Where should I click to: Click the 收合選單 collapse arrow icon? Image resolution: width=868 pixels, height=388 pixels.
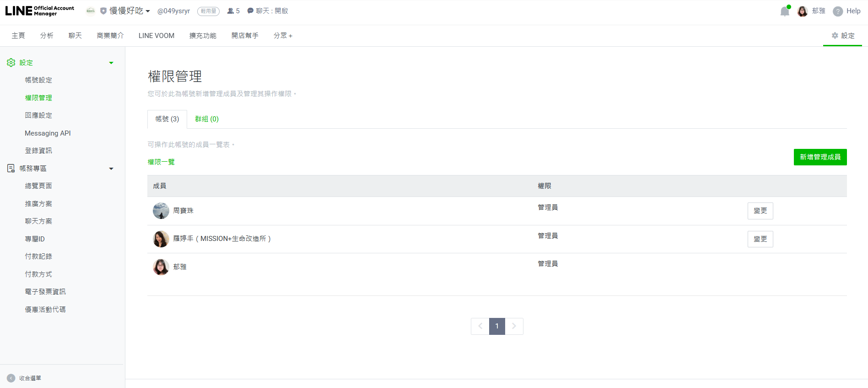point(11,378)
